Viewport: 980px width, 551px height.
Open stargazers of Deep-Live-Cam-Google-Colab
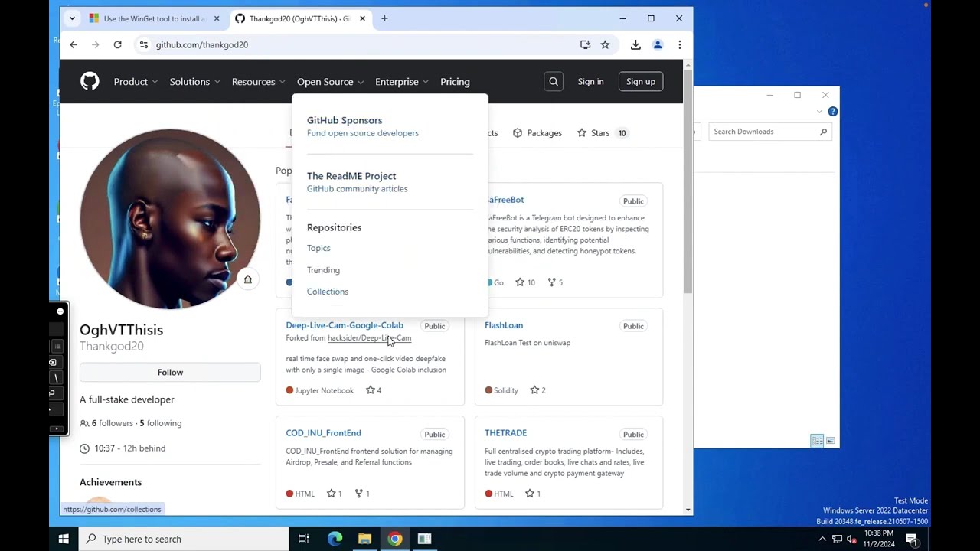point(374,390)
